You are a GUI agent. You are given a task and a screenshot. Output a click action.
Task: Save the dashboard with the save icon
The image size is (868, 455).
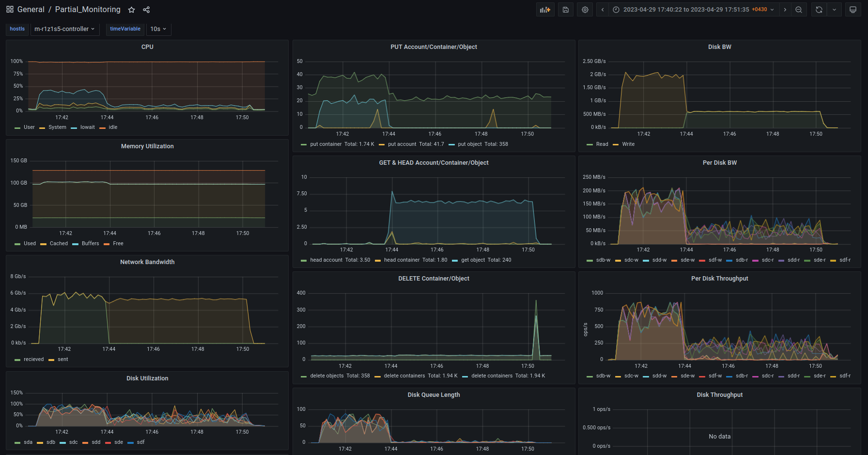[565, 10]
